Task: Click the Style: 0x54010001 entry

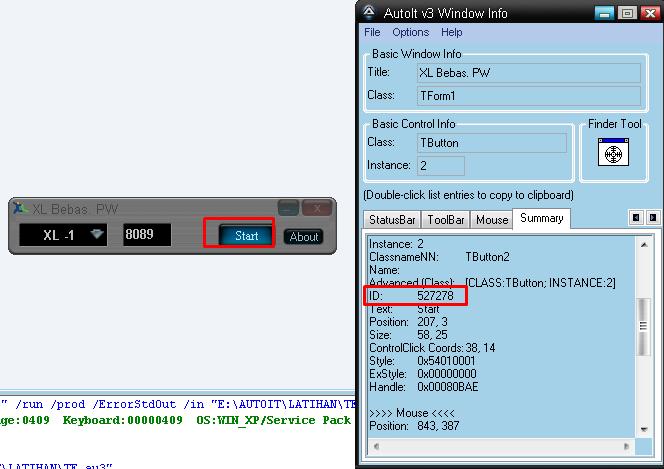Action: point(422,361)
